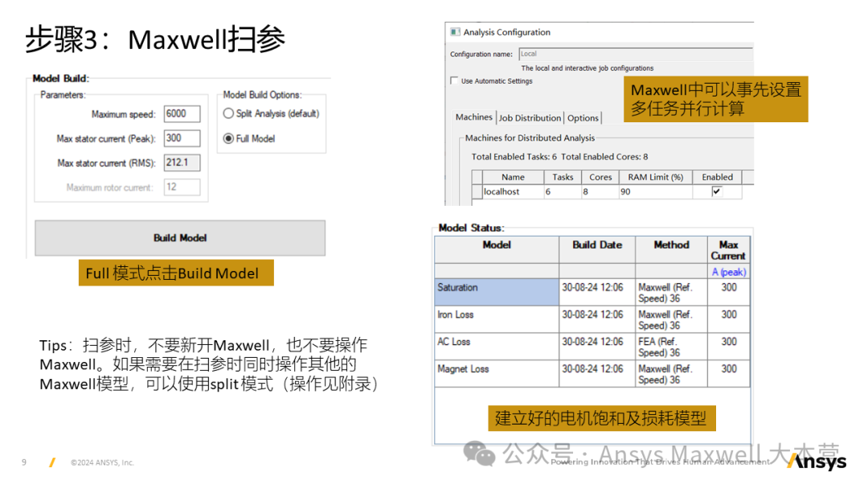868x489 pixels.
Task: Click the Build Date column header
Action: 597,250
